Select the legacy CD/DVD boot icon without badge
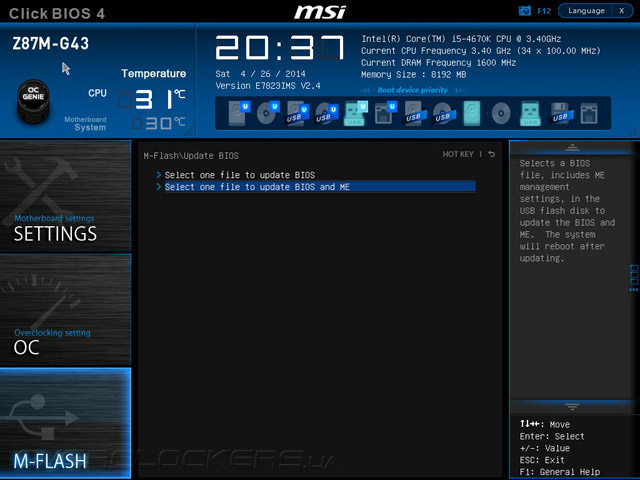Viewport: 640px width, 480px height. pyautogui.click(x=501, y=113)
